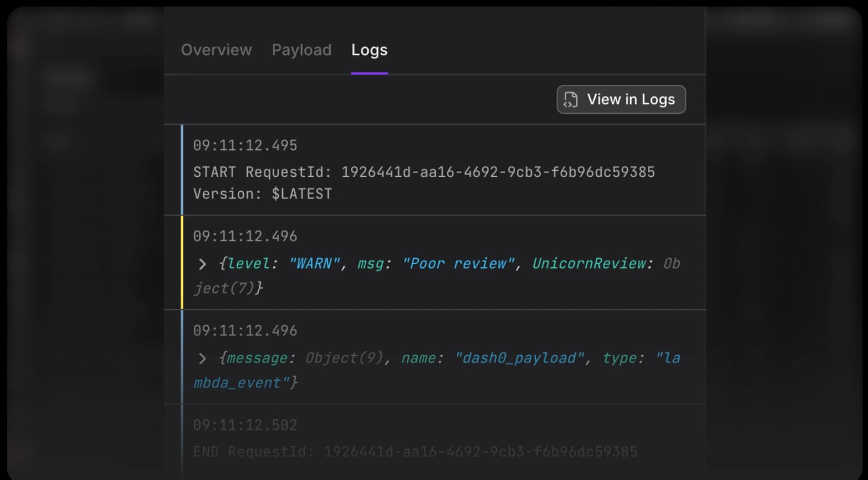The image size is (868, 480).
Task: Click the "dash0_payload" name value
Action: tap(520, 358)
